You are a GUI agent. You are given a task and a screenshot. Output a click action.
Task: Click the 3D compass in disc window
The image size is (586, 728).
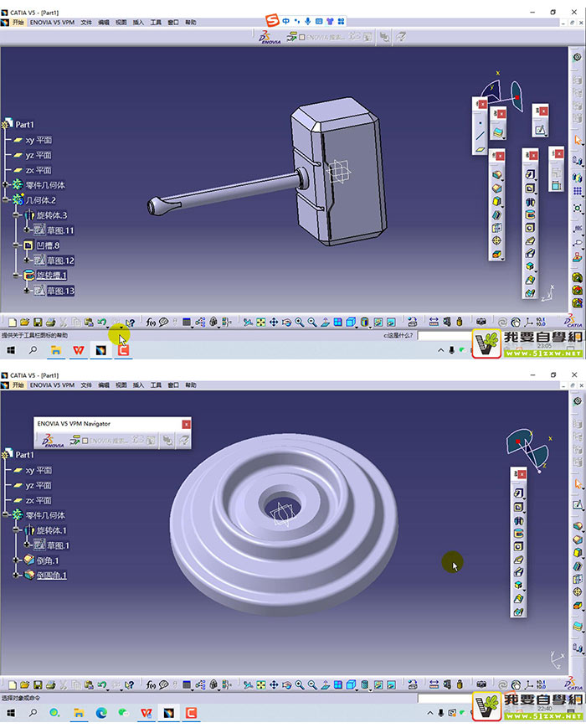(528, 451)
